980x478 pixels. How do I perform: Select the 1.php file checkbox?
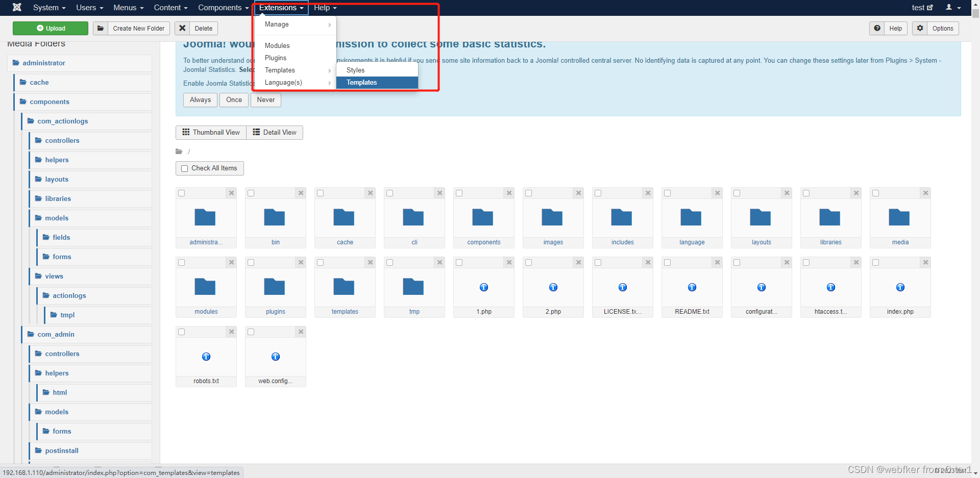point(459,262)
